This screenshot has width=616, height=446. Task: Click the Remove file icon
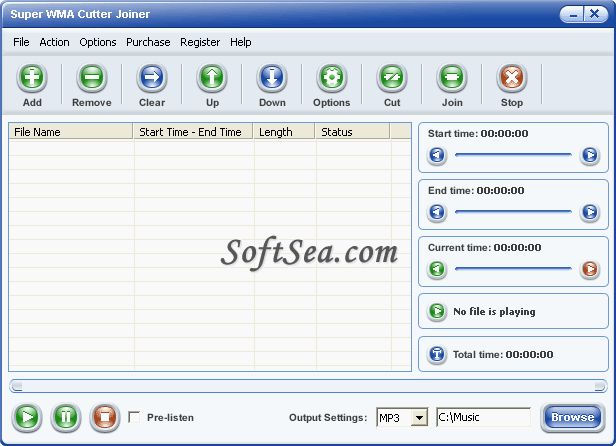pyautogui.click(x=92, y=77)
